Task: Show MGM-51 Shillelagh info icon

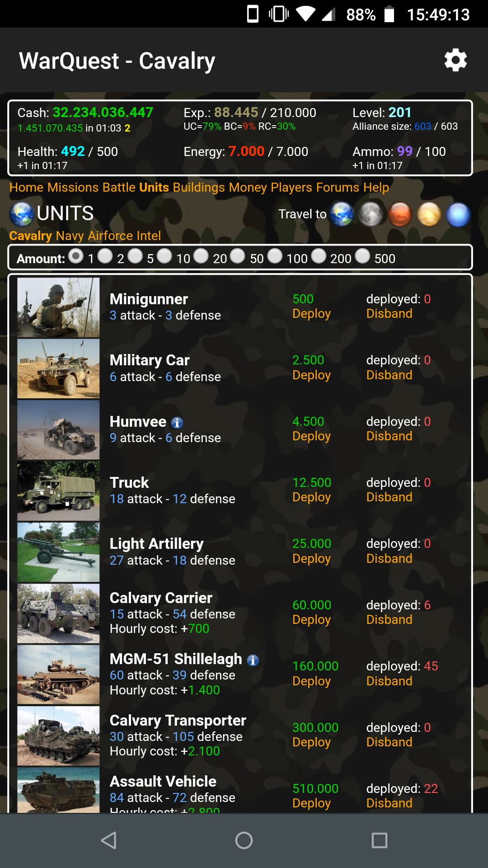Action: pyautogui.click(x=253, y=660)
